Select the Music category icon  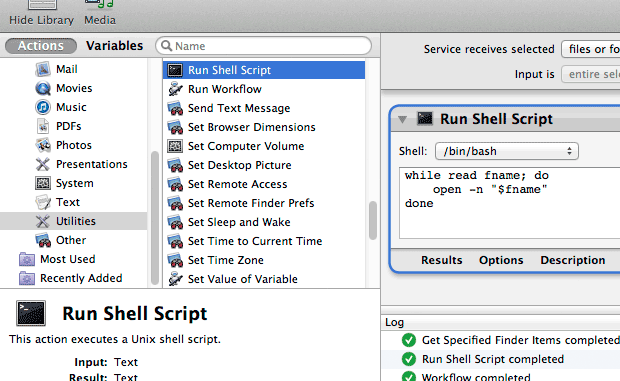click(x=43, y=107)
